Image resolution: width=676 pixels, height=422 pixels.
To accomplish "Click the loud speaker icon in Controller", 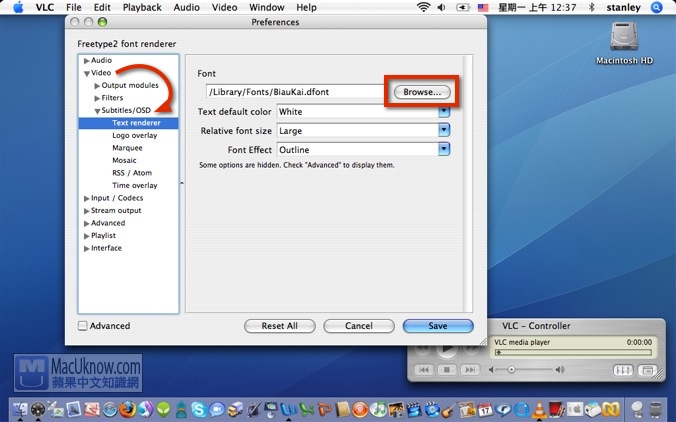I will click(560, 369).
